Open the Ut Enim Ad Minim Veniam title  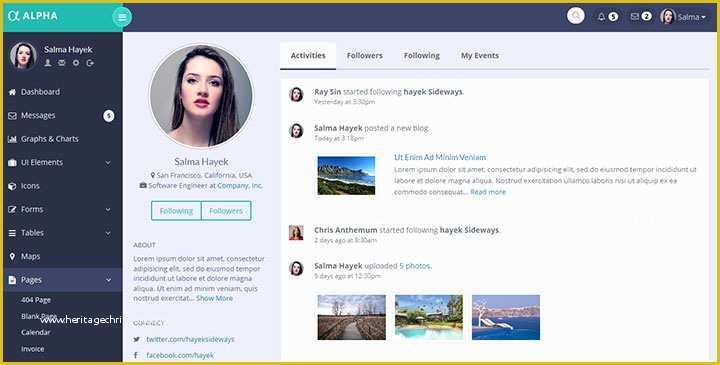point(440,157)
